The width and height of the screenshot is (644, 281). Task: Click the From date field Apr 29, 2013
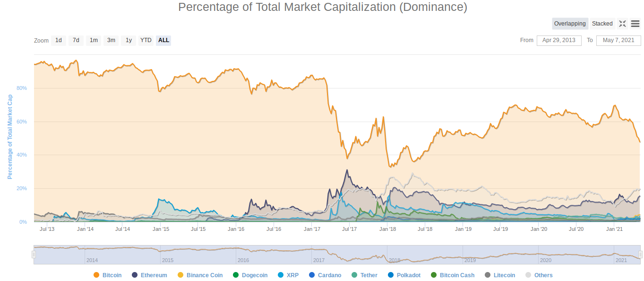(559, 40)
